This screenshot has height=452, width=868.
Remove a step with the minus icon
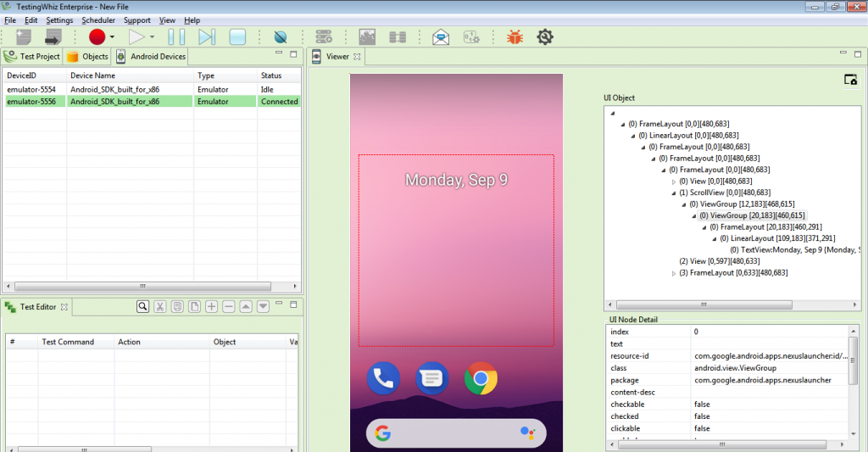[x=229, y=306]
